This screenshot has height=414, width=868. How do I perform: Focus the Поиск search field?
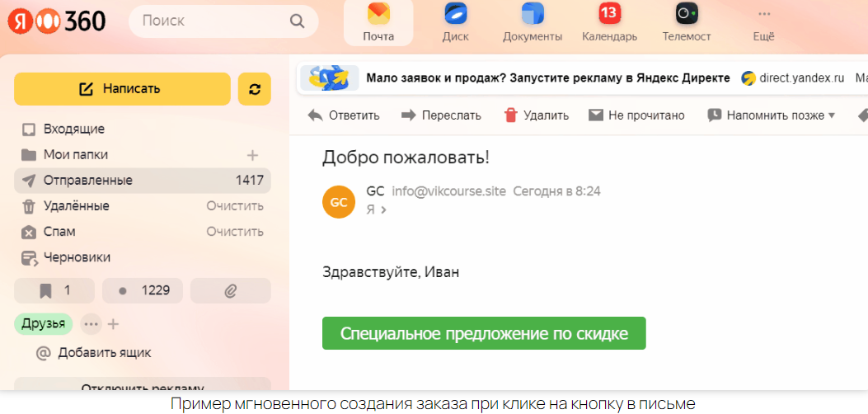[x=223, y=21]
